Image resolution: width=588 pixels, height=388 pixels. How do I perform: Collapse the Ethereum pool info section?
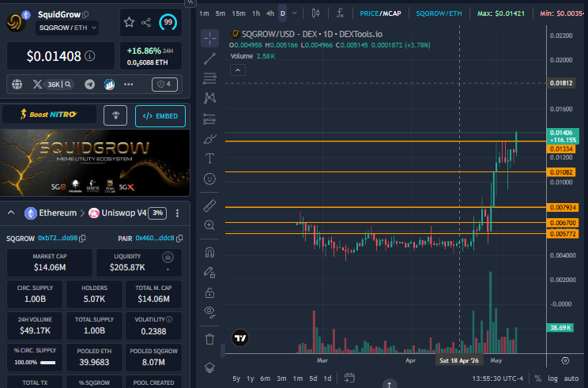click(x=11, y=213)
